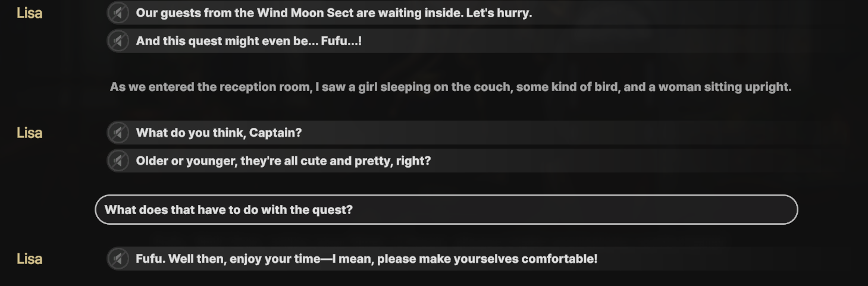Play audio for "What do you think, Captain?"

(118, 133)
